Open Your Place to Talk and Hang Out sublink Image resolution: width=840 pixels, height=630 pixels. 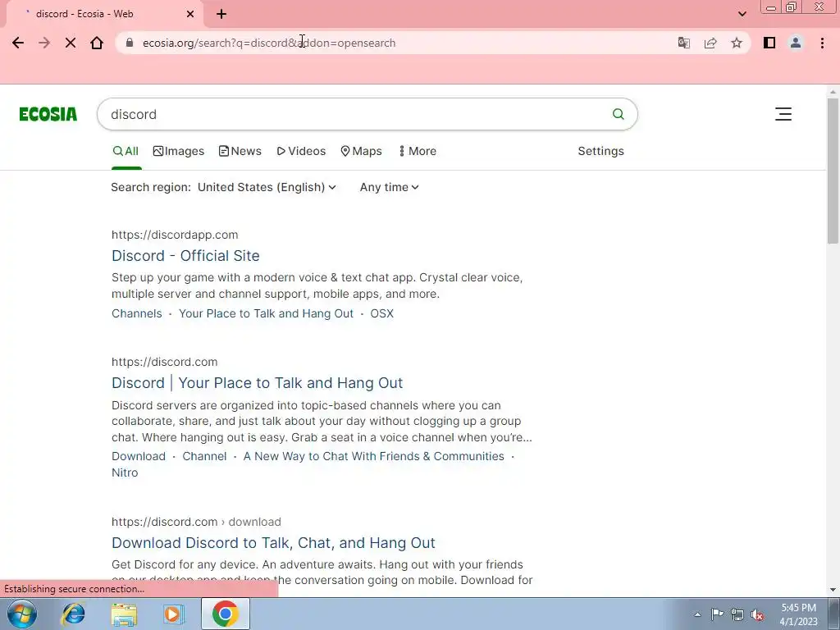[x=266, y=313]
